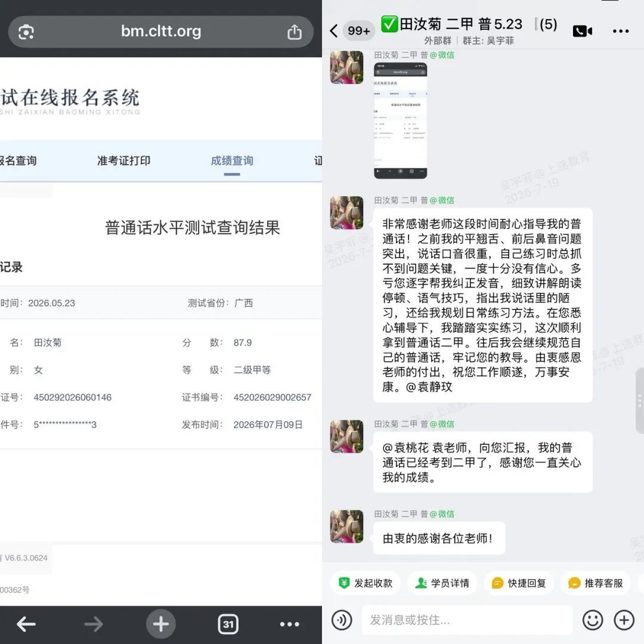The height and width of the screenshot is (644, 644).
Task: Start a video call in chat
Action: point(583,31)
